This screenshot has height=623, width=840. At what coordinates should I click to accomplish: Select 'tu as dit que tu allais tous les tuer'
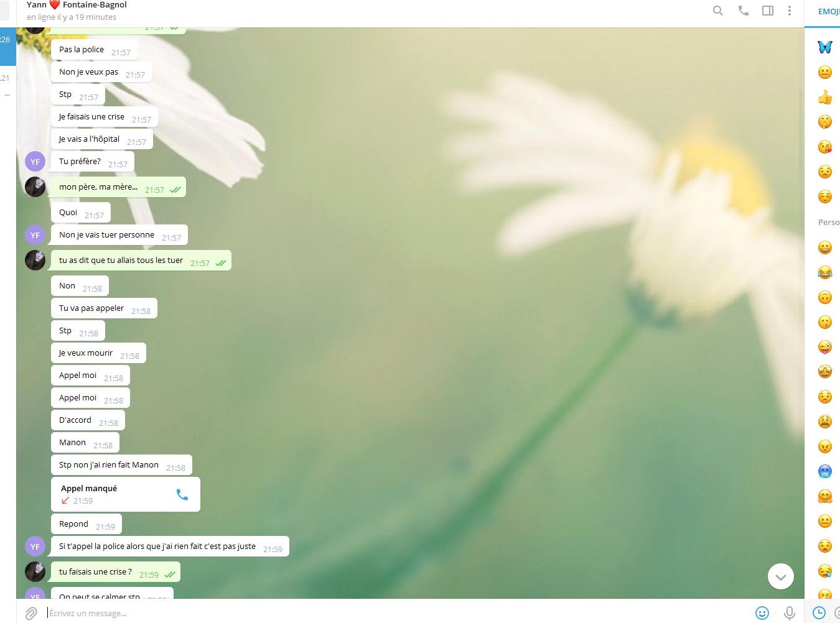click(141, 261)
